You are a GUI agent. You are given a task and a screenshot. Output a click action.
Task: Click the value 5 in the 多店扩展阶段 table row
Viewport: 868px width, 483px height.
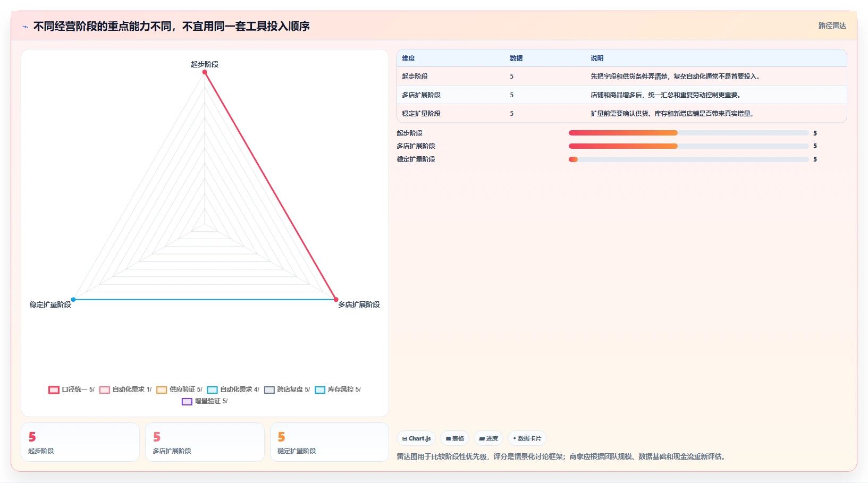(512, 95)
